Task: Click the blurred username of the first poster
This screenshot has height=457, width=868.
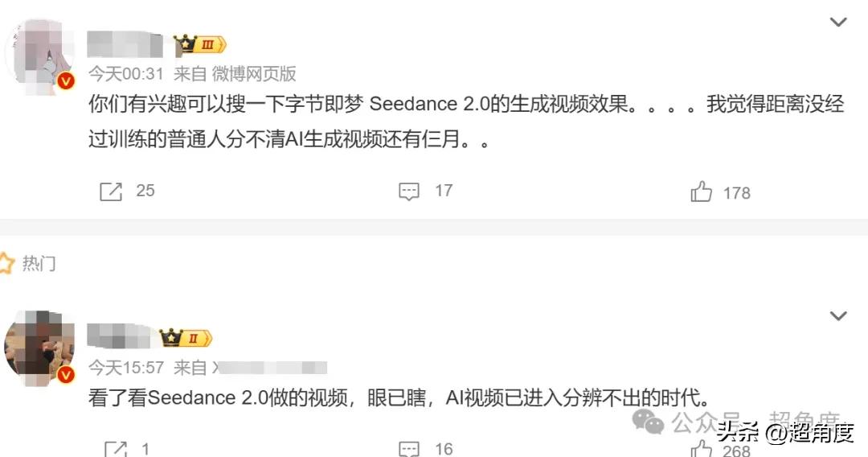Action: click(x=124, y=45)
